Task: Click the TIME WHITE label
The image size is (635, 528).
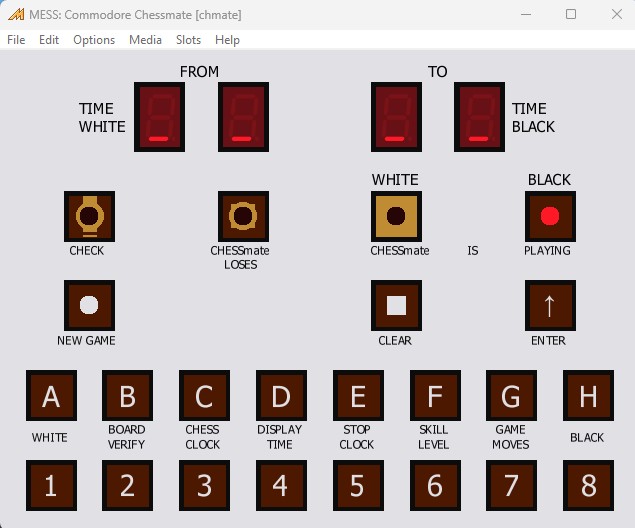Action: [x=102, y=117]
